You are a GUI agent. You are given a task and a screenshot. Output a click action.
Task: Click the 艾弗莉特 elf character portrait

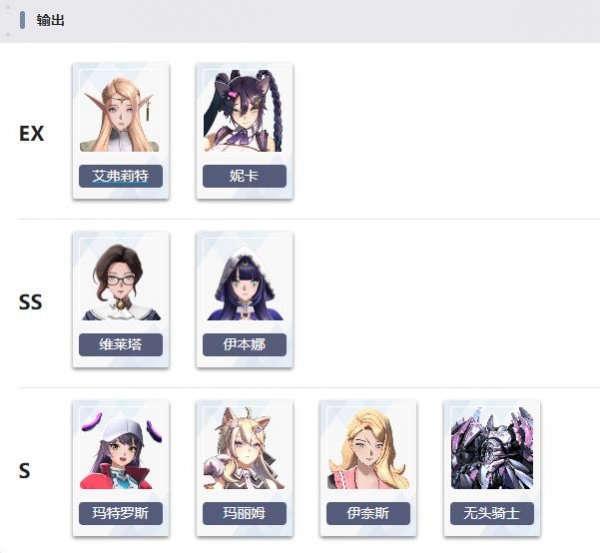[120, 111]
